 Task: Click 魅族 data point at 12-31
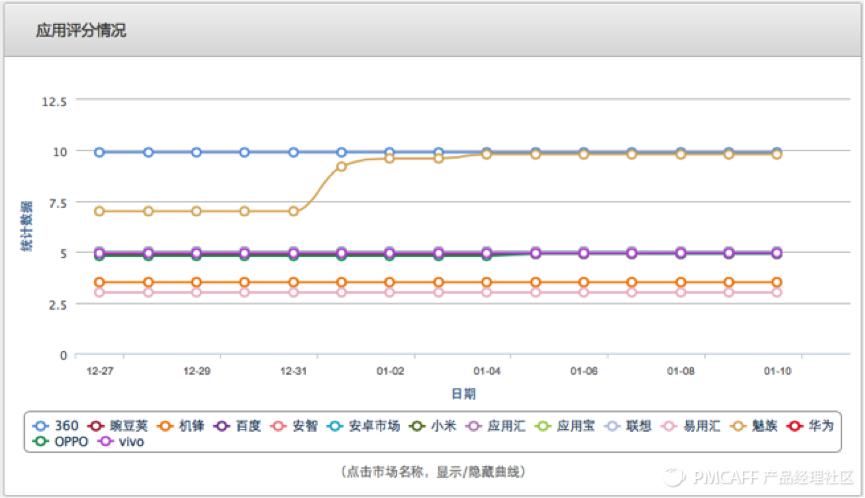(x=294, y=211)
